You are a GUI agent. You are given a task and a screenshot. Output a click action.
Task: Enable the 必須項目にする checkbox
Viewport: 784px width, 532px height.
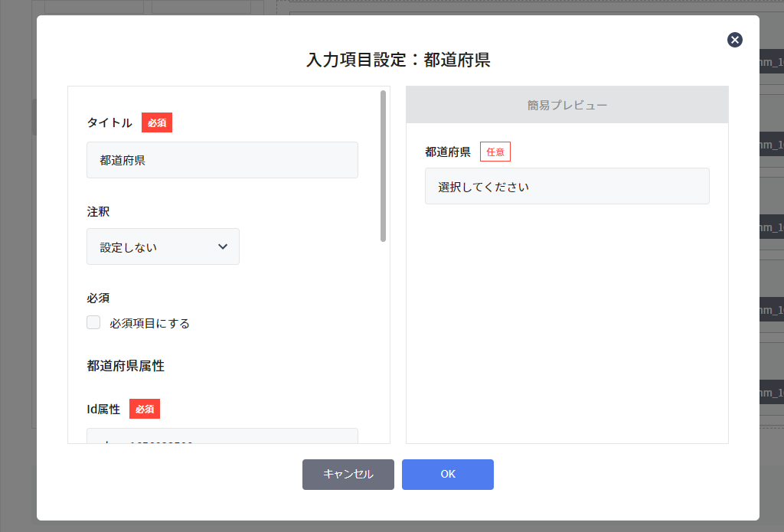[x=93, y=322]
